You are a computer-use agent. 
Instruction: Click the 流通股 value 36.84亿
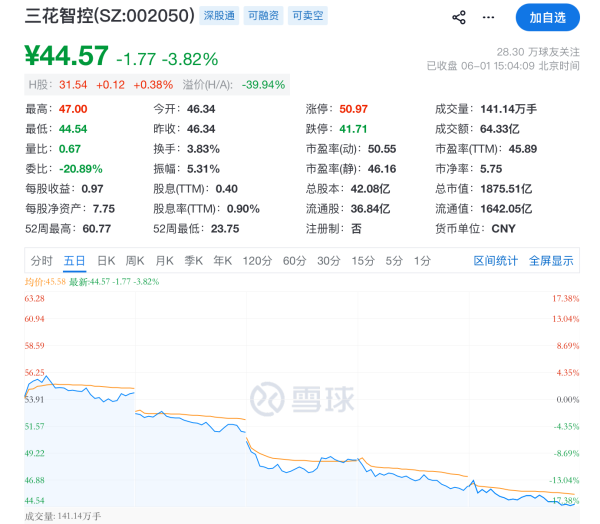(x=370, y=209)
